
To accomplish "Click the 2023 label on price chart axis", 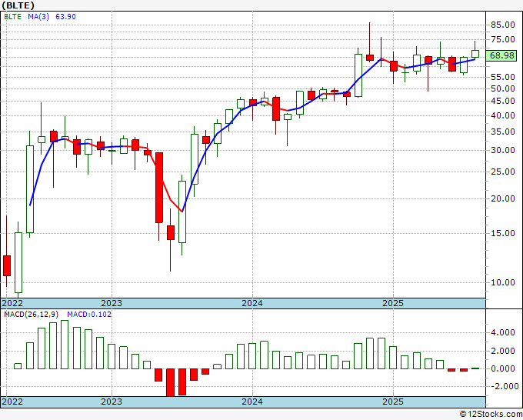I will [x=112, y=303].
